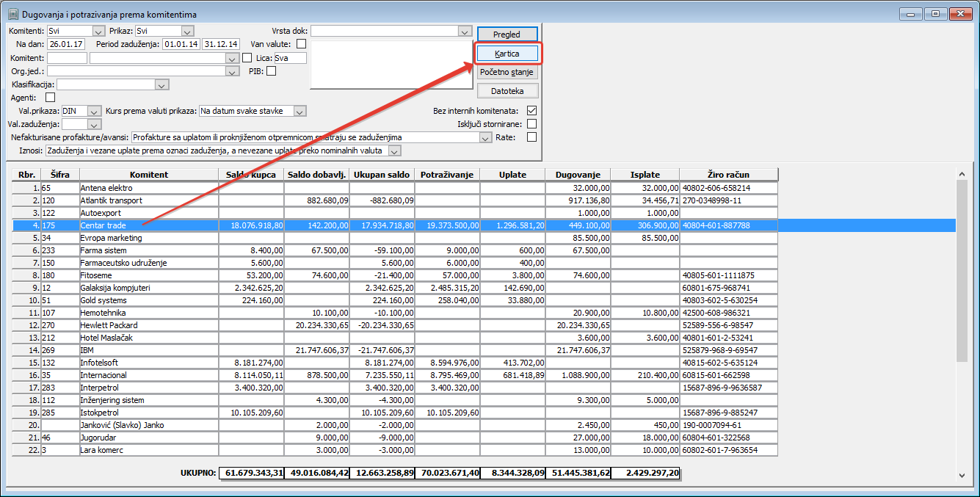Focus the period end date 31.12.14
This screenshot has width=980, height=497.
pos(221,45)
